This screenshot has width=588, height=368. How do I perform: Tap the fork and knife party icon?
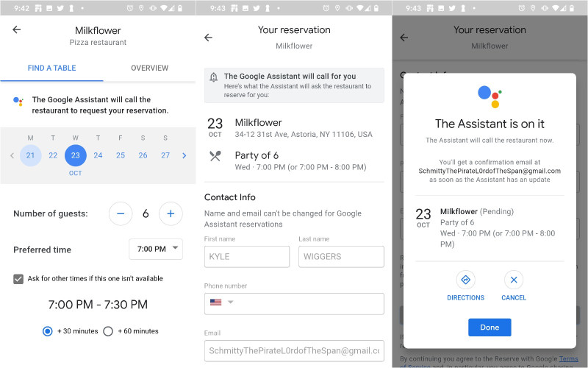[215, 156]
